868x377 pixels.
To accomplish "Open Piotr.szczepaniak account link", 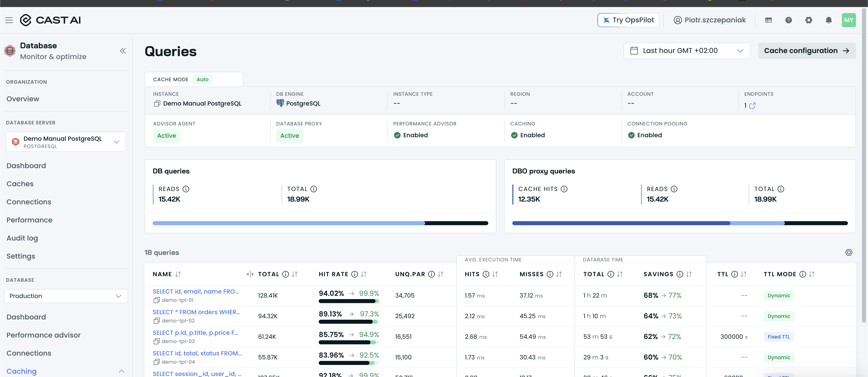I will [709, 20].
